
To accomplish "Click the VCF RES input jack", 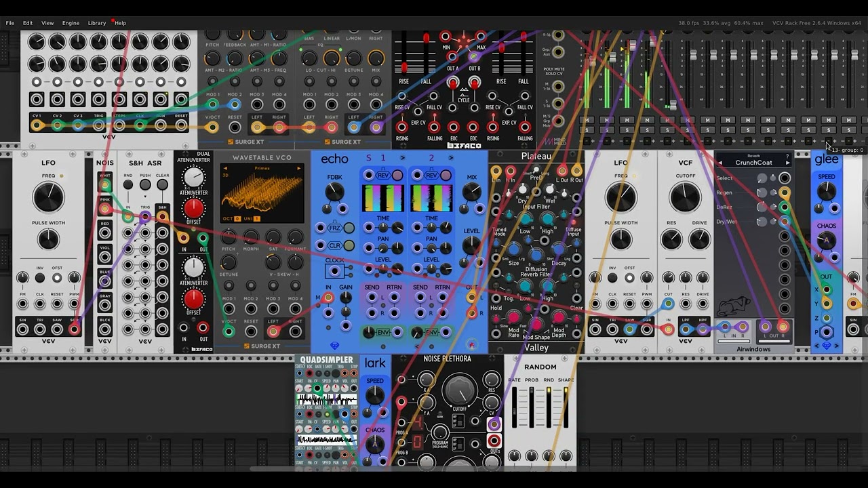I will click(x=686, y=304).
